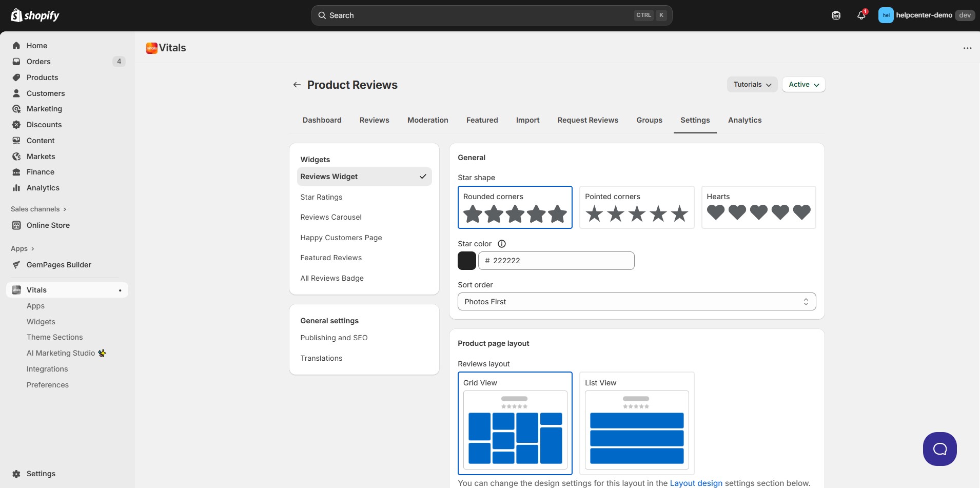Switch to the Moderation tab
The height and width of the screenshot is (488, 980).
coord(427,120)
